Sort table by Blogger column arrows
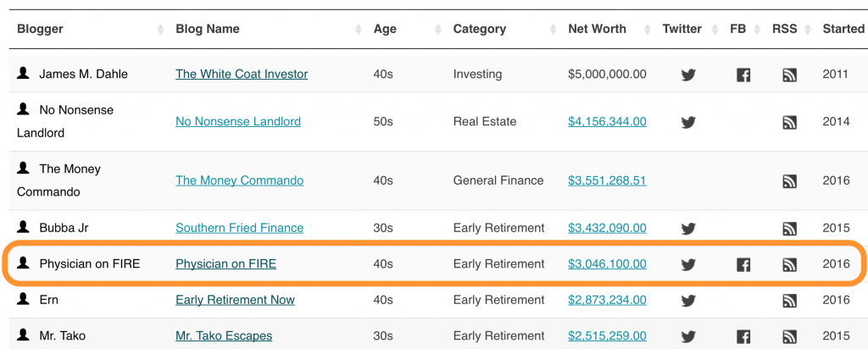The width and height of the screenshot is (868, 349). [160, 30]
